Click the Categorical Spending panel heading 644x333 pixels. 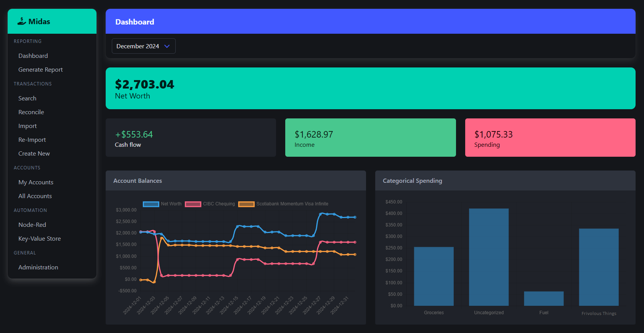[412, 181]
